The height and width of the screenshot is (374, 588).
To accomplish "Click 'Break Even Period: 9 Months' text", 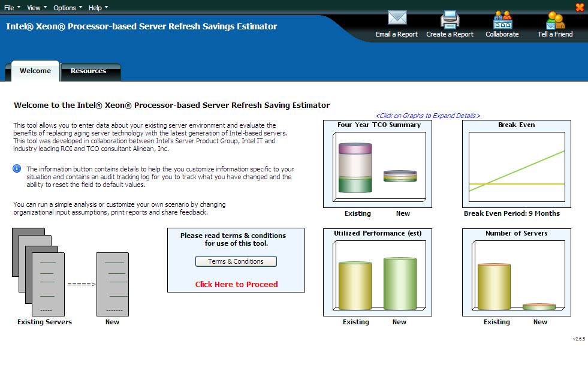I will pos(511,213).
